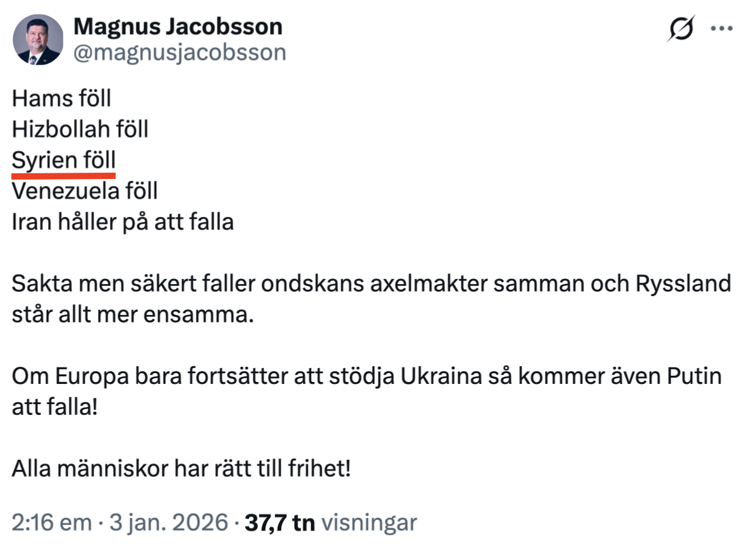Select the 'Hizbollah föll' line

(80, 129)
